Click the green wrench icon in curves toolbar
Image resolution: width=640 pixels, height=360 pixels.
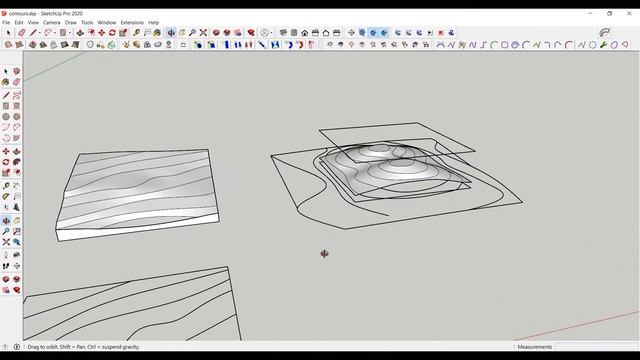(603, 44)
